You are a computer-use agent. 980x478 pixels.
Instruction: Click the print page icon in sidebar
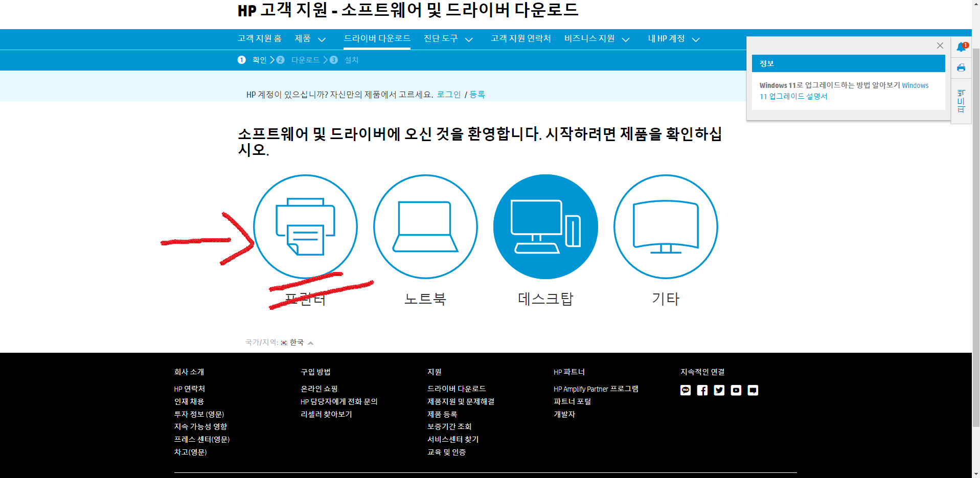961,67
